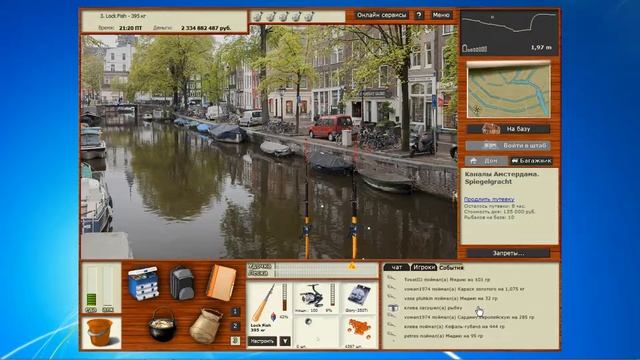
Task: Select the hook slot
Action: [x=317, y=332]
